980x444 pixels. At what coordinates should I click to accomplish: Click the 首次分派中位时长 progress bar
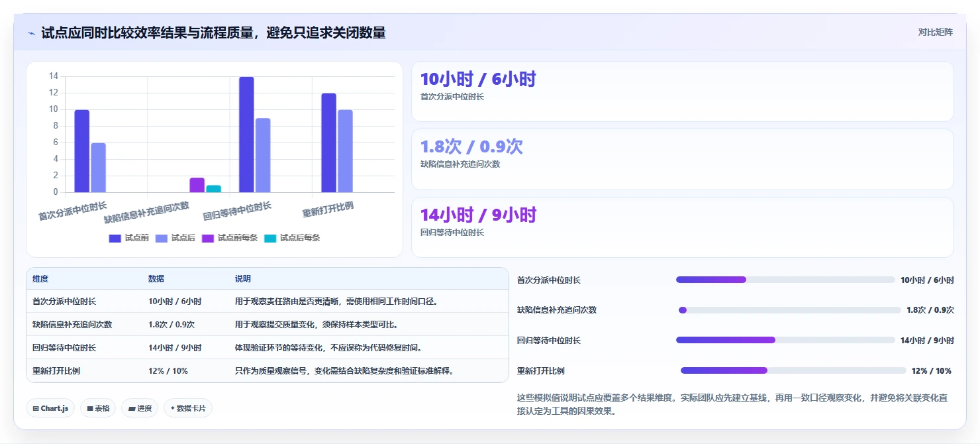[785, 280]
